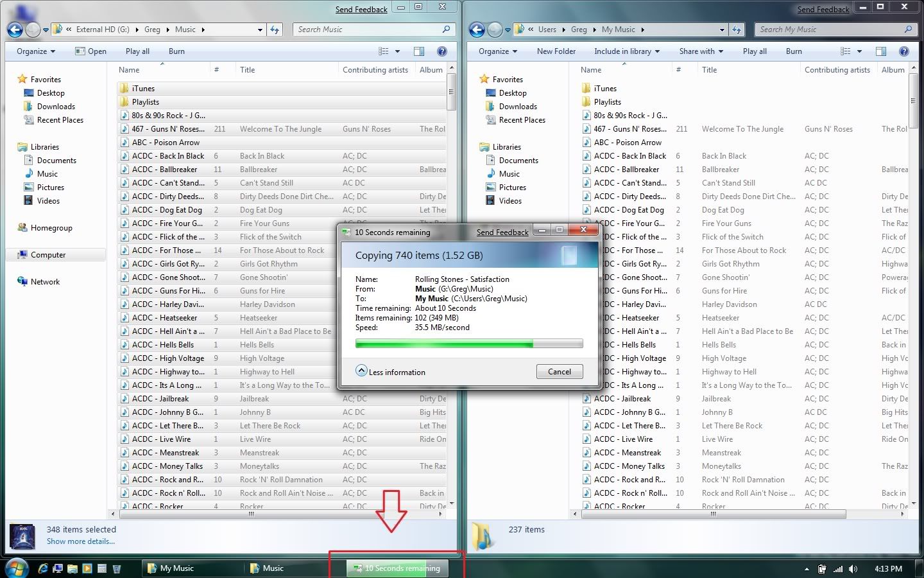Open view options arrow in External HD window
This screenshot has width=924, height=578.
point(397,51)
